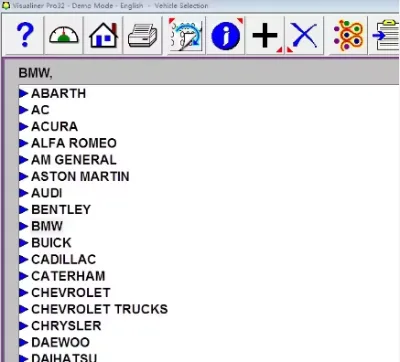Click the black plus icon

point(265,35)
